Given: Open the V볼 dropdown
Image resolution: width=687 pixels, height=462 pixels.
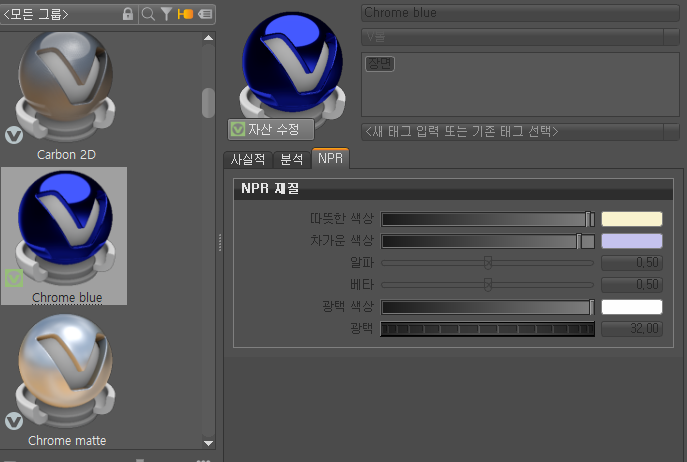Looking at the screenshot, I should (x=520, y=37).
